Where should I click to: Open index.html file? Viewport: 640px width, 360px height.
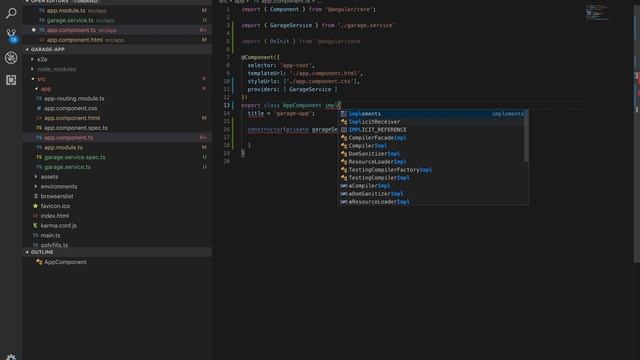pos(117,216)
